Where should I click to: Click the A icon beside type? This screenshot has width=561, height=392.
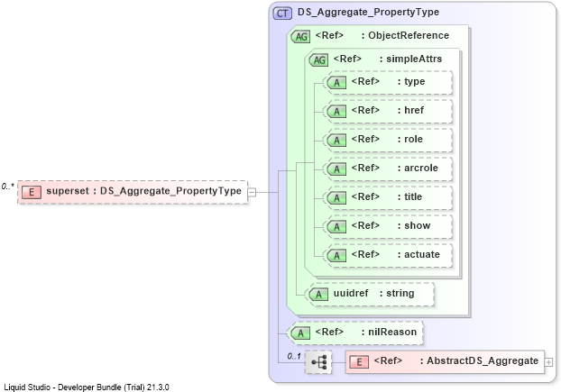coord(336,83)
